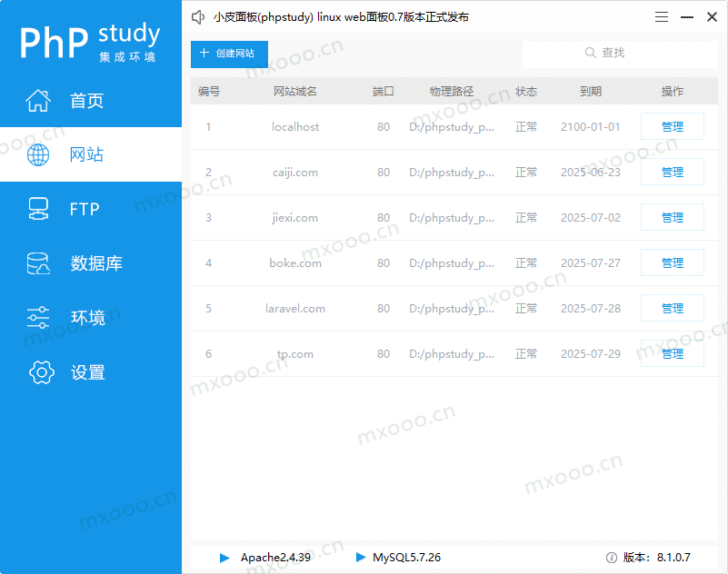Toggle Apache2.4.39 play indicator

(224, 558)
